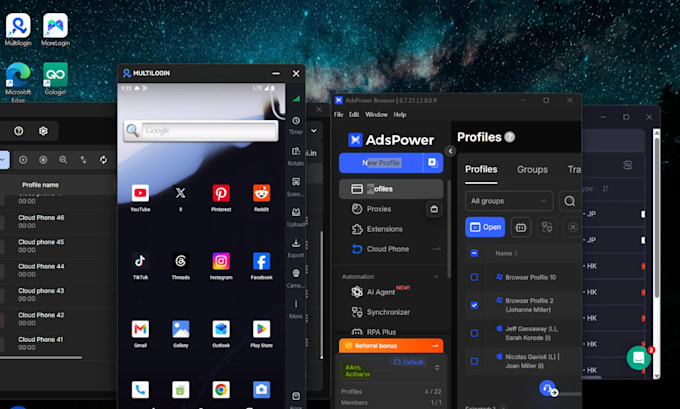Tick the checkbox for Browser Profile 10
Image resolution: width=680 pixels, height=409 pixels.
point(474,277)
